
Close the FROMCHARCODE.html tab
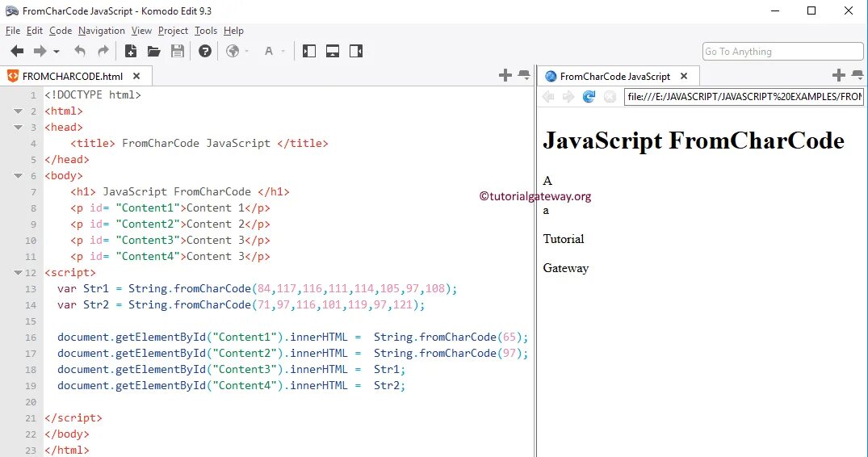[136, 77]
